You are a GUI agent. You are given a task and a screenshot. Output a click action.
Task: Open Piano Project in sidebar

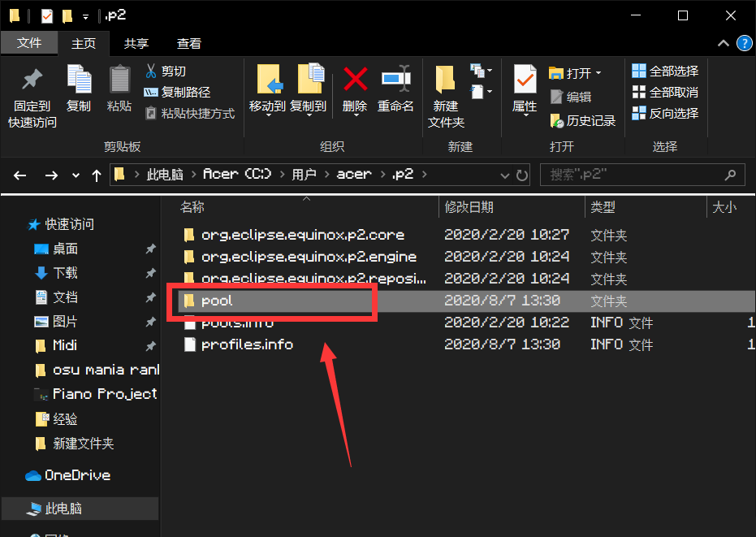(105, 394)
